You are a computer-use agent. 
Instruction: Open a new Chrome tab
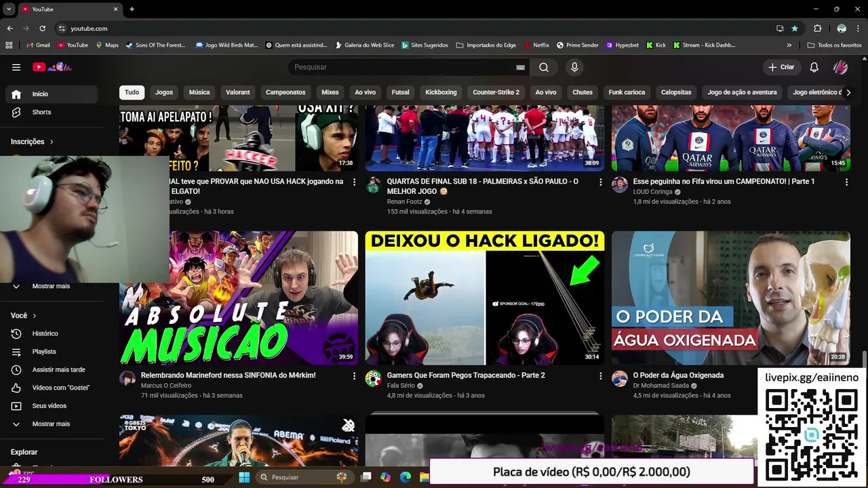[132, 9]
